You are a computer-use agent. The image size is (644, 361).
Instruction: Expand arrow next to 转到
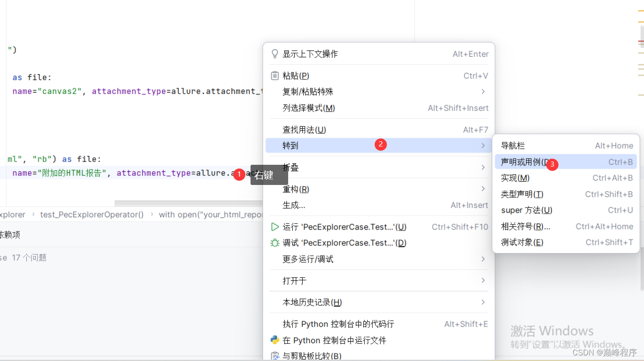[483, 146]
